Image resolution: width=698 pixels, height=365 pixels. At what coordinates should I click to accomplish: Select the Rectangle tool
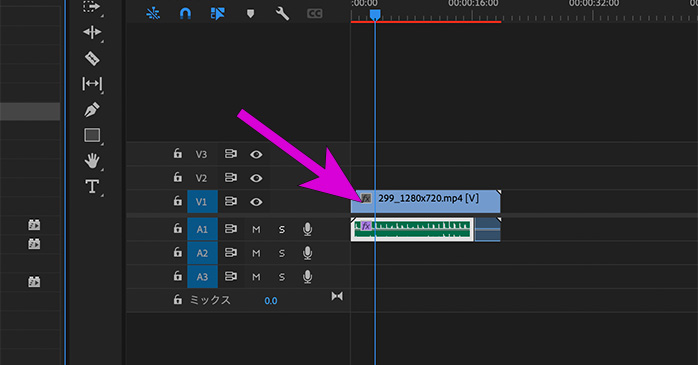[x=92, y=135]
